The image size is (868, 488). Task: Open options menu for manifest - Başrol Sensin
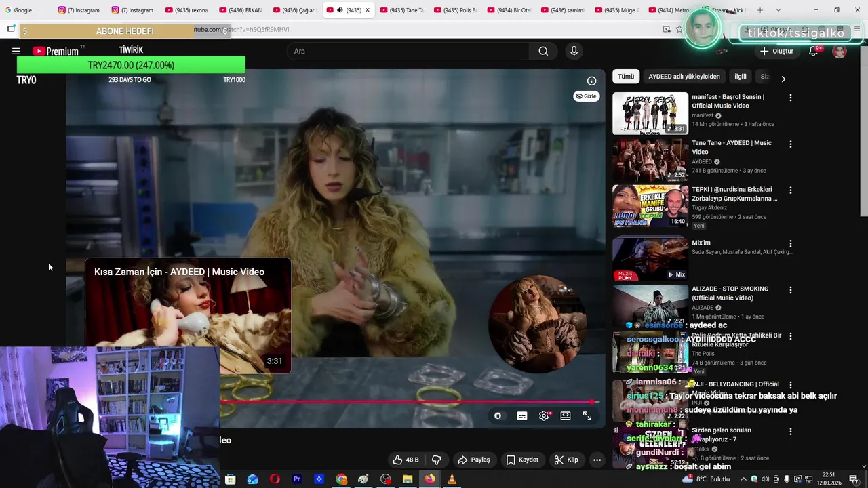point(790,98)
